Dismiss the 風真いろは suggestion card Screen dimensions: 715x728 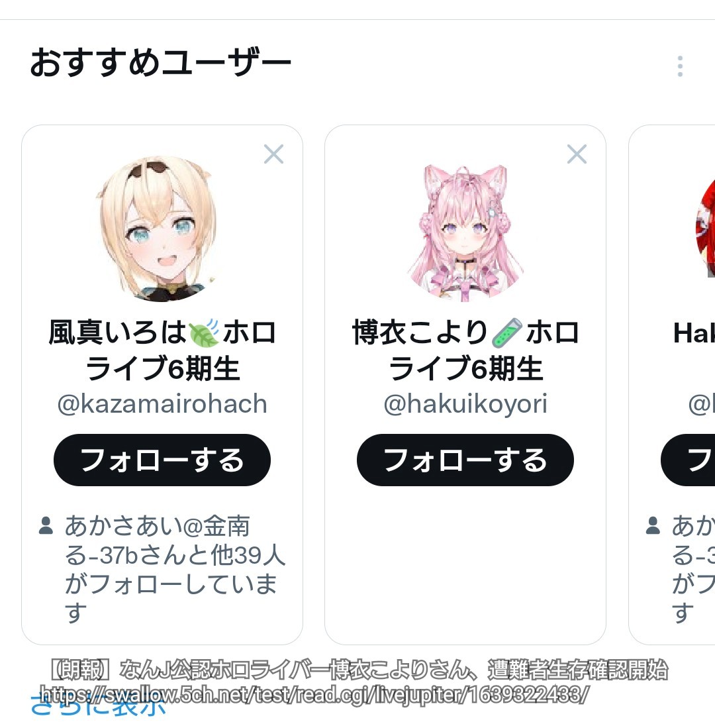click(x=273, y=154)
